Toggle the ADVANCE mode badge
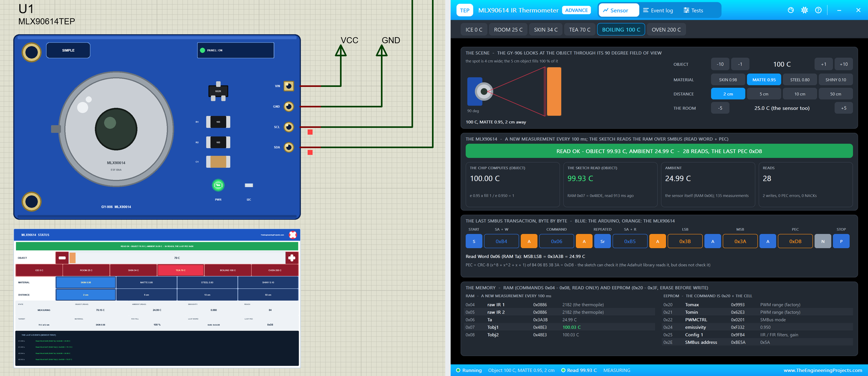Screen dimensions: 868x376 pyautogui.click(x=576, y=10)
